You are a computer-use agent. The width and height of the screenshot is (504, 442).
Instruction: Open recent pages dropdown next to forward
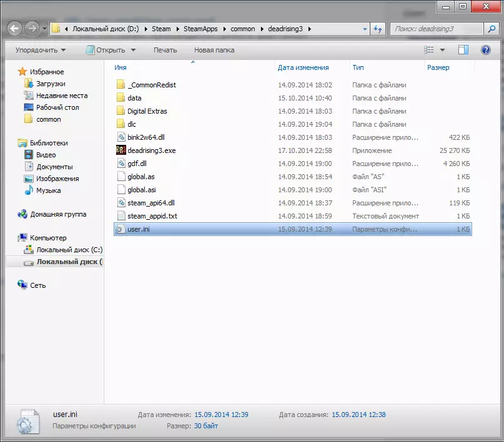[x=45, y=29]
